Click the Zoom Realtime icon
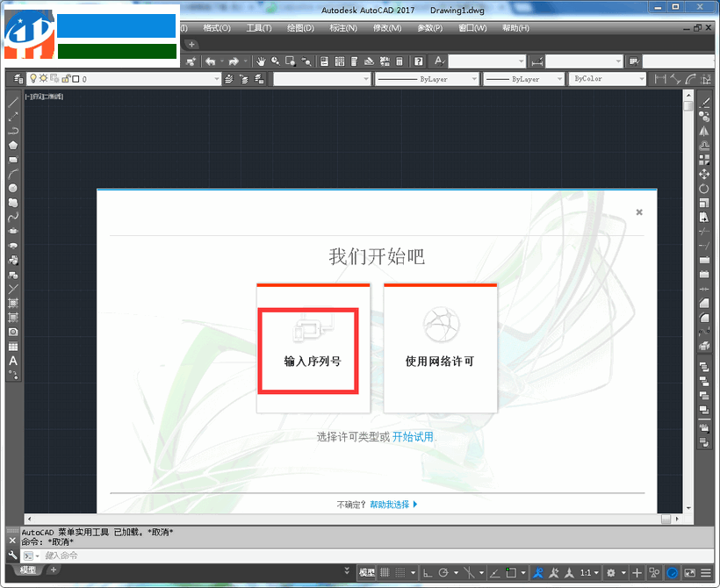Viewport: 720px width, 588px height. point(274,61)
